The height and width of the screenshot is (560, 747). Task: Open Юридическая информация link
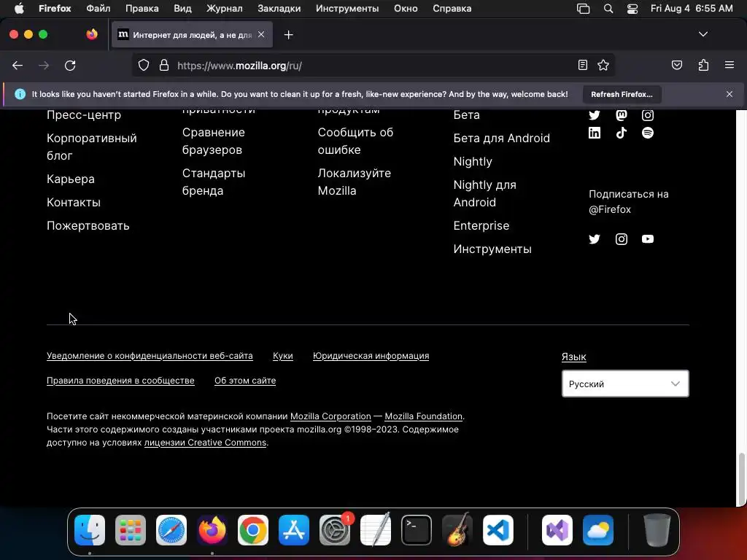pos(371,356)
